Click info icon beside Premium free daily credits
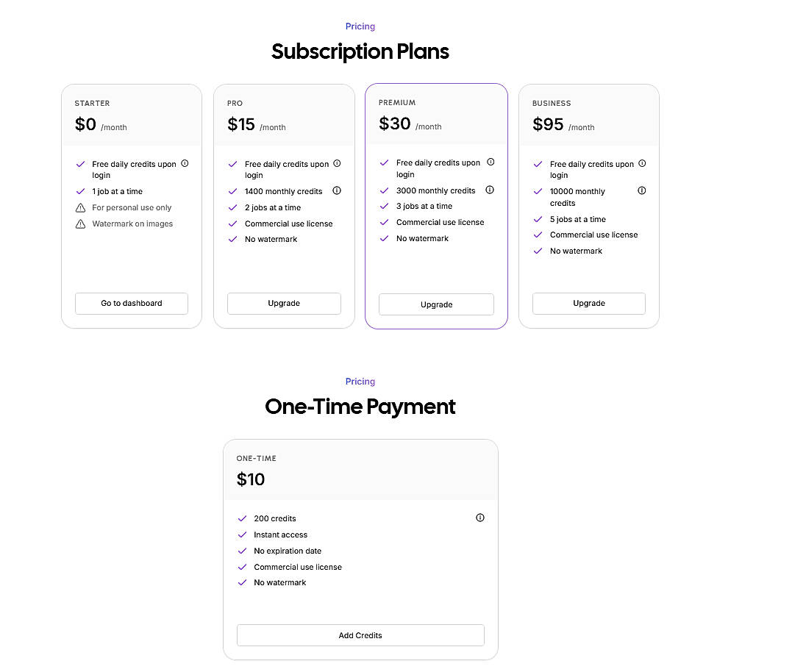 491,162
